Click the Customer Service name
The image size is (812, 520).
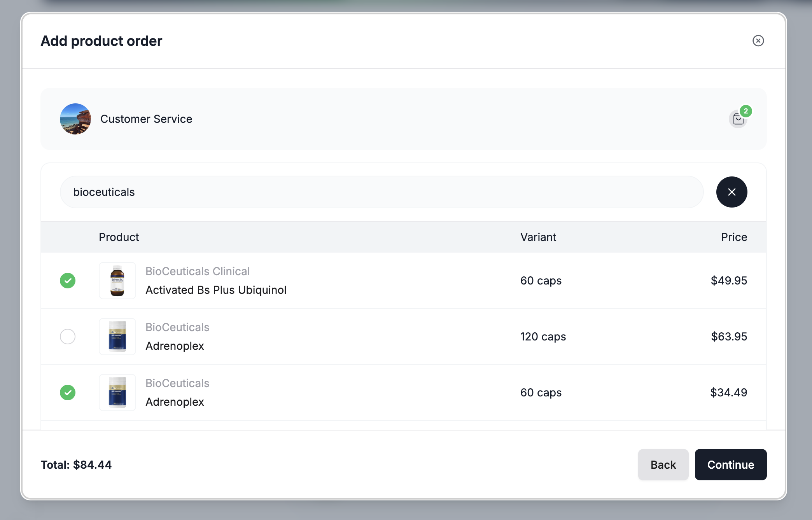(146, 119)
